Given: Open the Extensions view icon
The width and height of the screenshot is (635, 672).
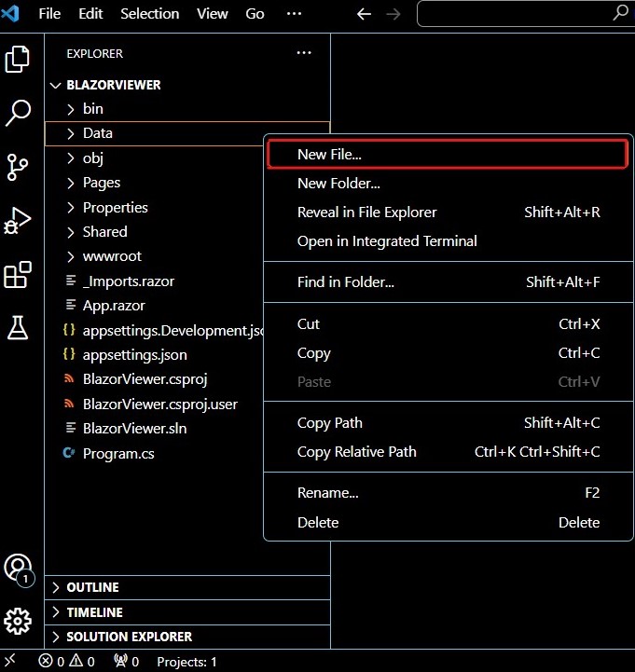Looking at the screenshot, I should click(x=19, y=275).
